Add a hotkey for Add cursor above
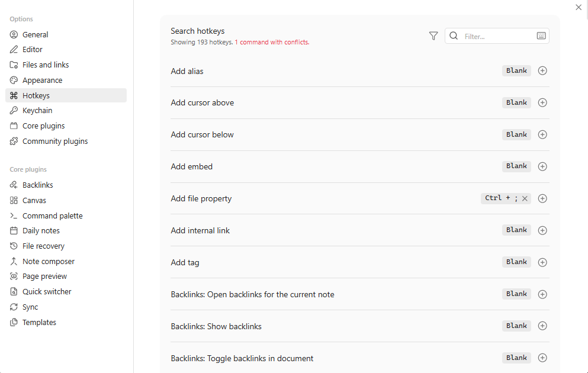The image size is (588, 373). pos(542,103)
